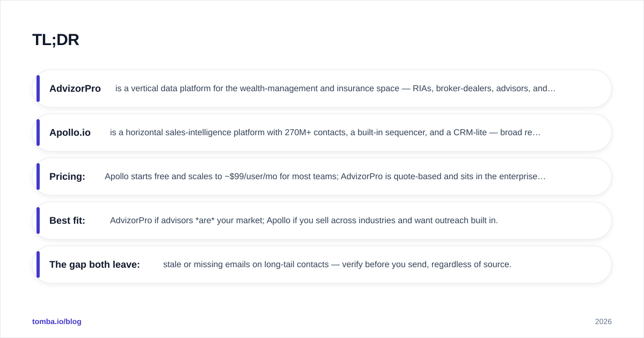This screenshot has width=644, height=338.
Task: Click the text about verifying before sending
Action: [x=337, y=264]
